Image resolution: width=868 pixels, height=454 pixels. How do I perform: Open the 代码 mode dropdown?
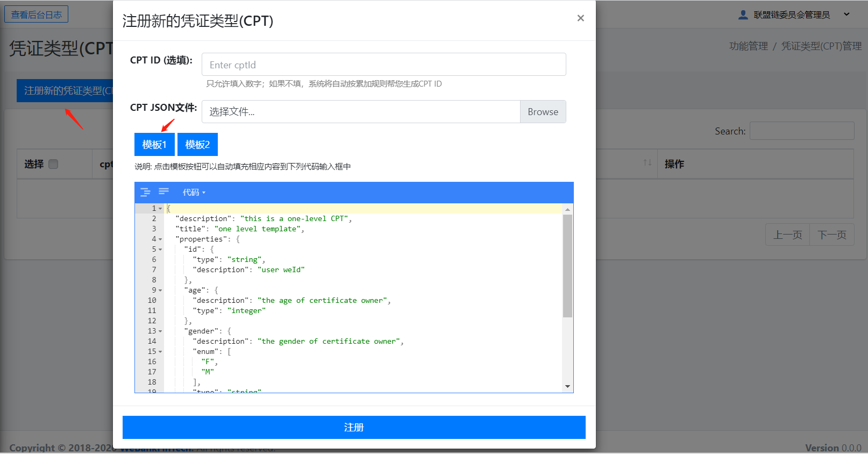(194, 192)
